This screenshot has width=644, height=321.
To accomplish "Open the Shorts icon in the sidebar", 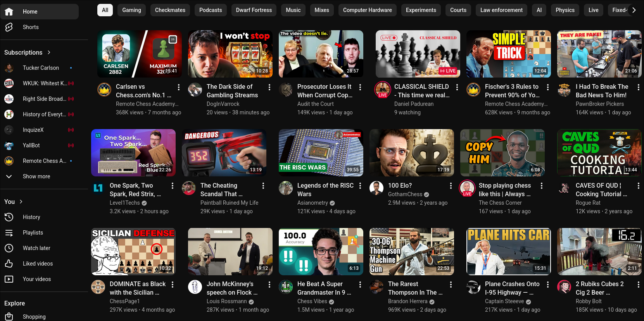I will click(x=9, y=27).
